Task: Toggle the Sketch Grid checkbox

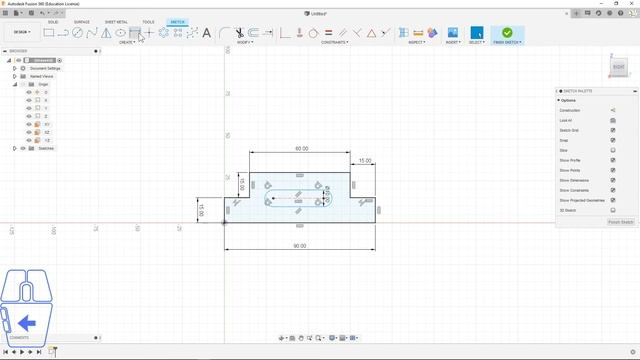Action: click(613, 130)
